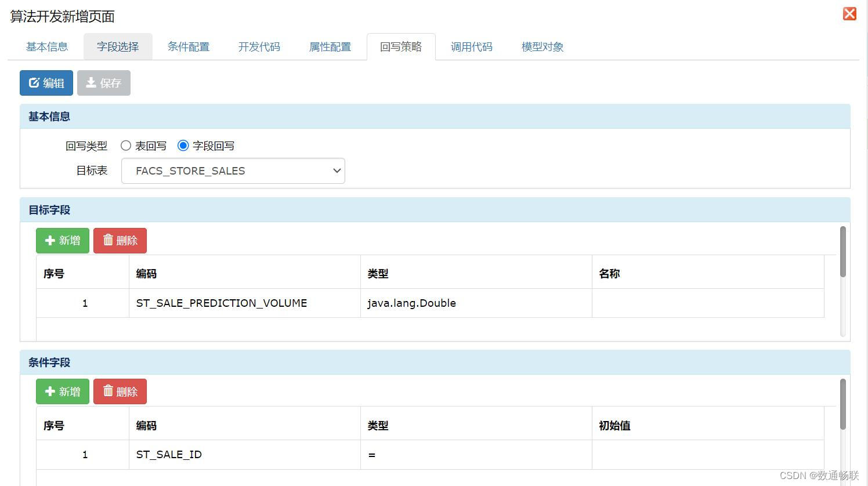Select the 表回写 radio option
Image resolution: width=868 pixels, height=486 pixels.
pyautogui.click(x=126, y=146)
